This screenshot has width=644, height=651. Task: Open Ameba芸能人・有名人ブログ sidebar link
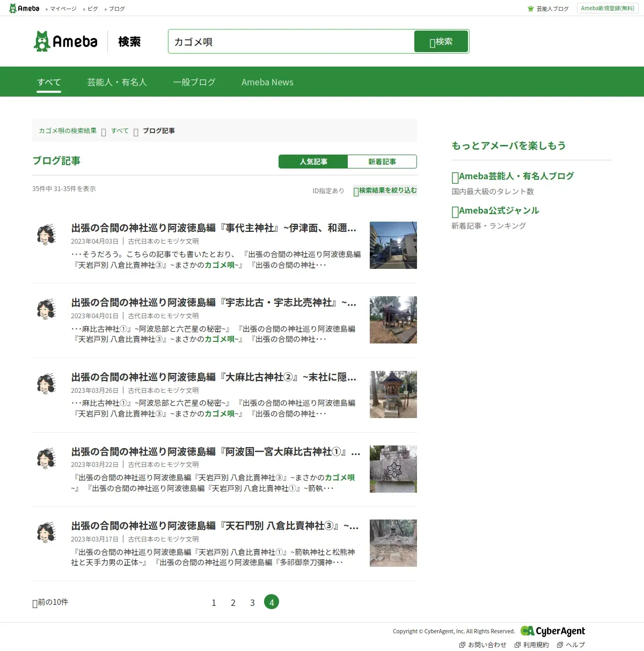coord(513,176)
